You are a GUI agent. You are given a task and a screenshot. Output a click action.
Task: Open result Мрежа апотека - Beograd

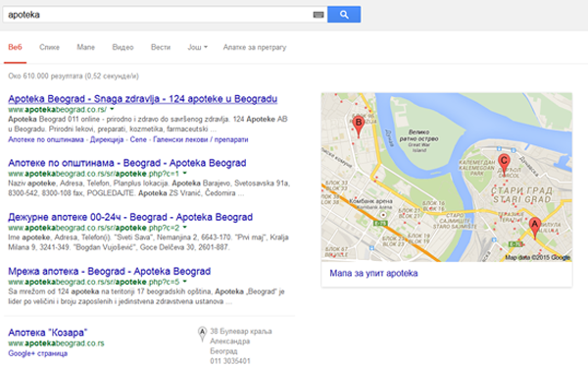[109, 271]
